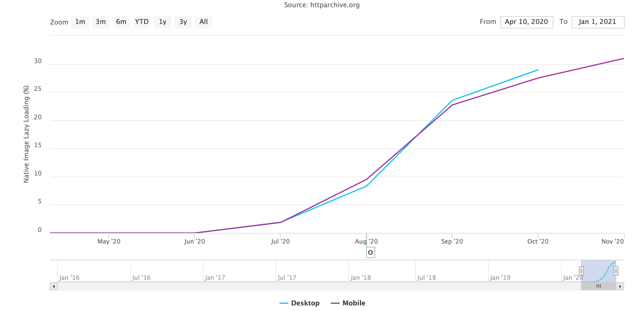Image resolution: width=644 pixels, height=311 pixels.
Task: Choose the YTD zoom range
Action: click(x=142, y=22)
